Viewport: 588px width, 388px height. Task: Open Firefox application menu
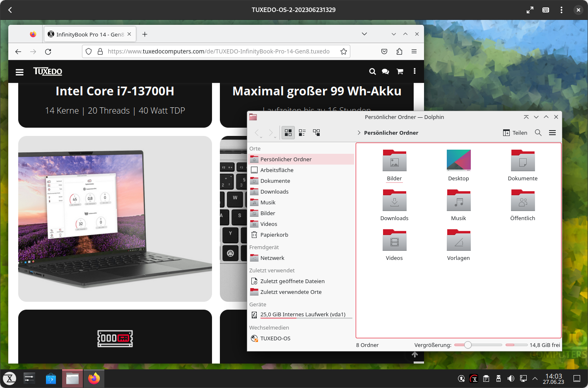[414, 51]
